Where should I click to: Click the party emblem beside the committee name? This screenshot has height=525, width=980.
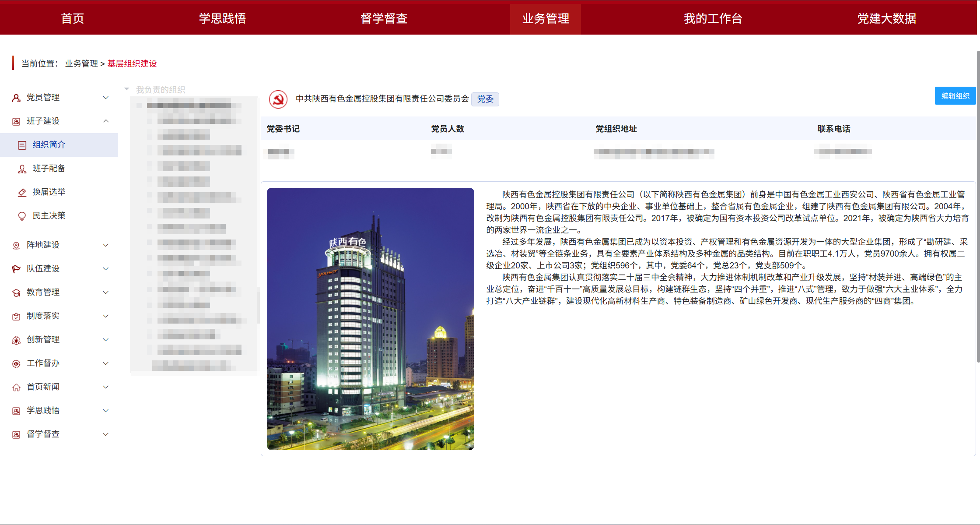[278, 99]
